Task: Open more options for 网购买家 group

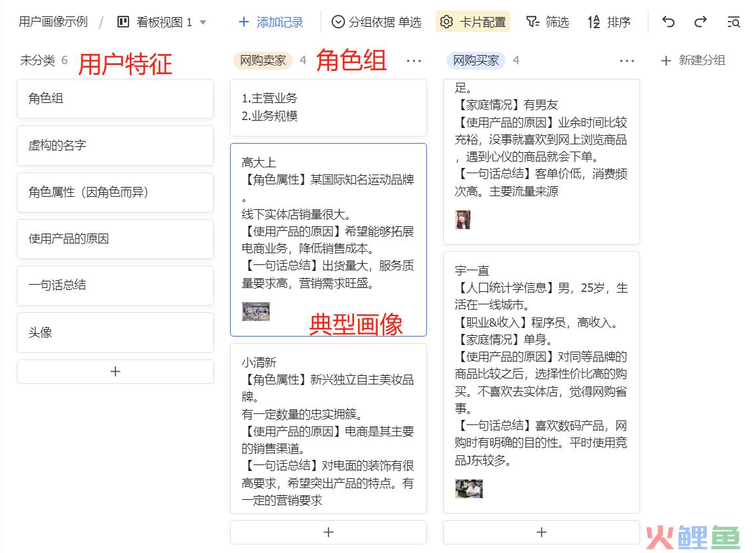Action: pyautogui.click(x=627, y=61)
